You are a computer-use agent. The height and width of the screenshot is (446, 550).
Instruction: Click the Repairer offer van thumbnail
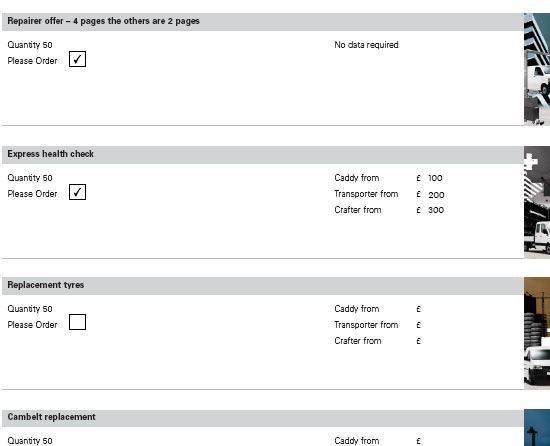[x=537, y=69]
